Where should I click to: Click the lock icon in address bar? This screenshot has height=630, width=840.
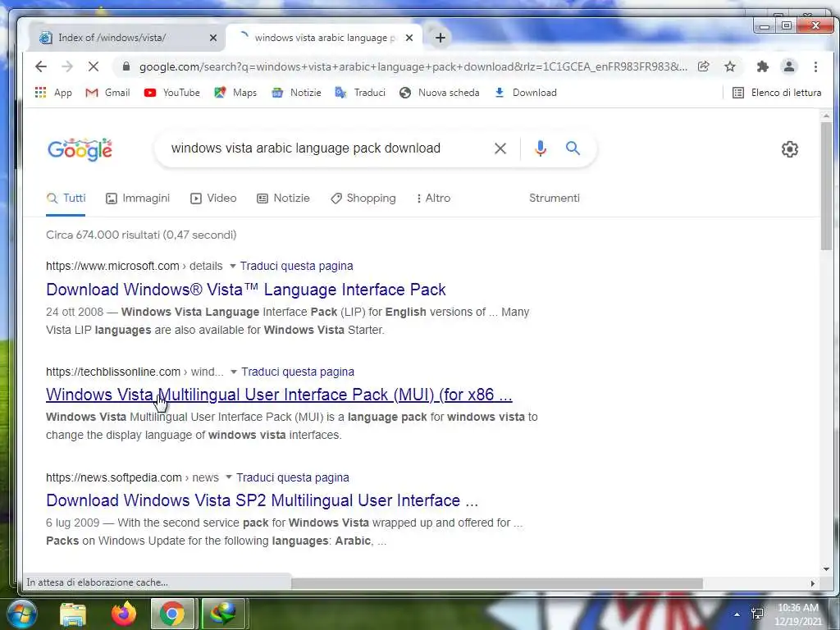tap(126, 66)
